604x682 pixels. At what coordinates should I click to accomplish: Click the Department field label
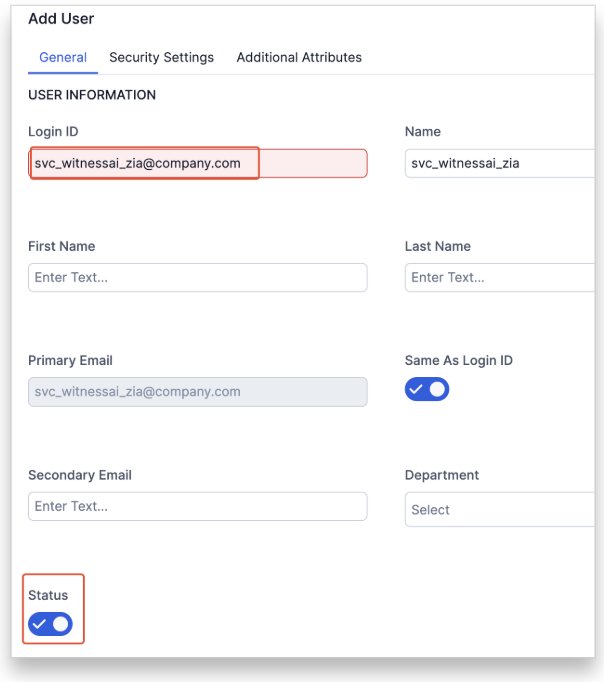(442, 475)
